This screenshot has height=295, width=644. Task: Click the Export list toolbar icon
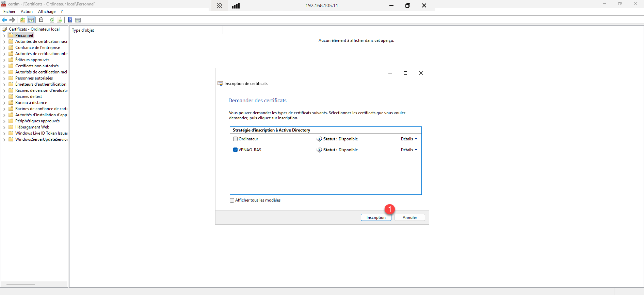pos(60,20)
